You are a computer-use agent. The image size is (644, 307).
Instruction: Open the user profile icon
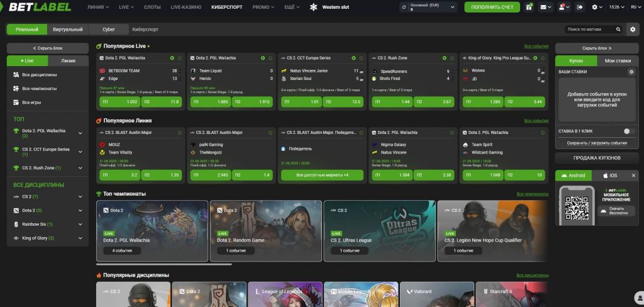[564, 7]
